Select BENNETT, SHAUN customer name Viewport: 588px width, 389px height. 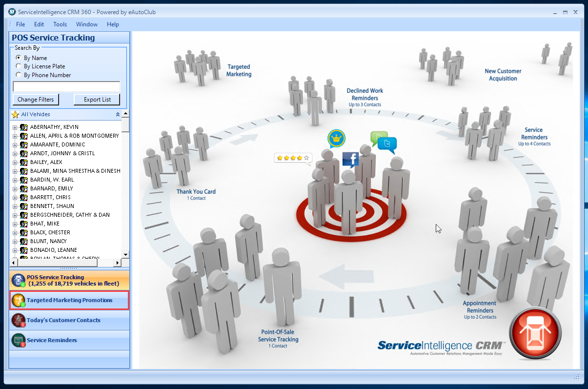pyautogui.click(x=52, y=206)
